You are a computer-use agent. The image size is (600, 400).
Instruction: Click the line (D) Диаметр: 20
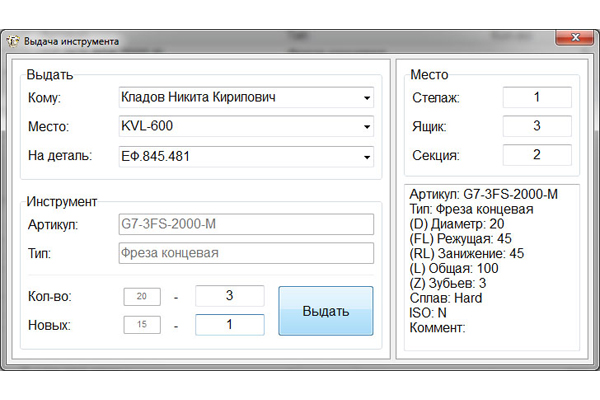tap(457, 224)
